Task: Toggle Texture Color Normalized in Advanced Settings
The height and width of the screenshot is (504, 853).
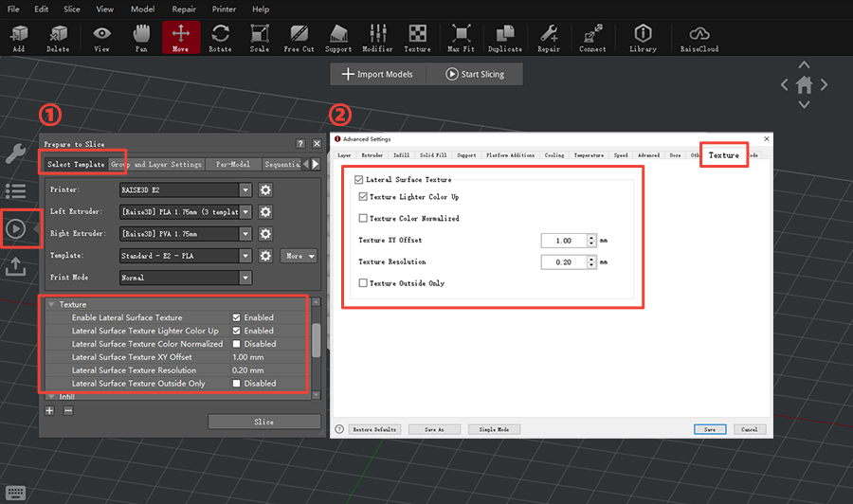Action: (x=363, y=218)
